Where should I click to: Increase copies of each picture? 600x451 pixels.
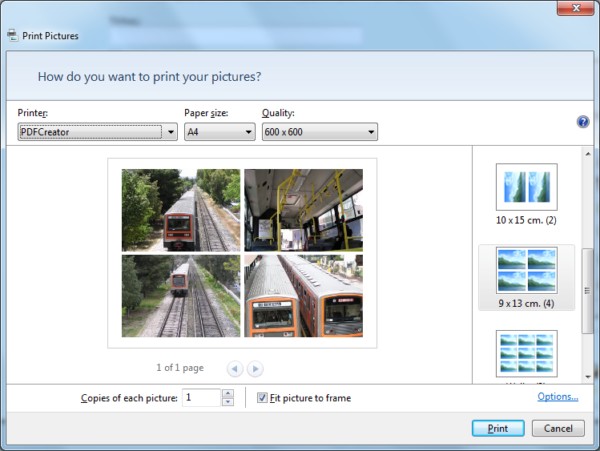[228, 393]
